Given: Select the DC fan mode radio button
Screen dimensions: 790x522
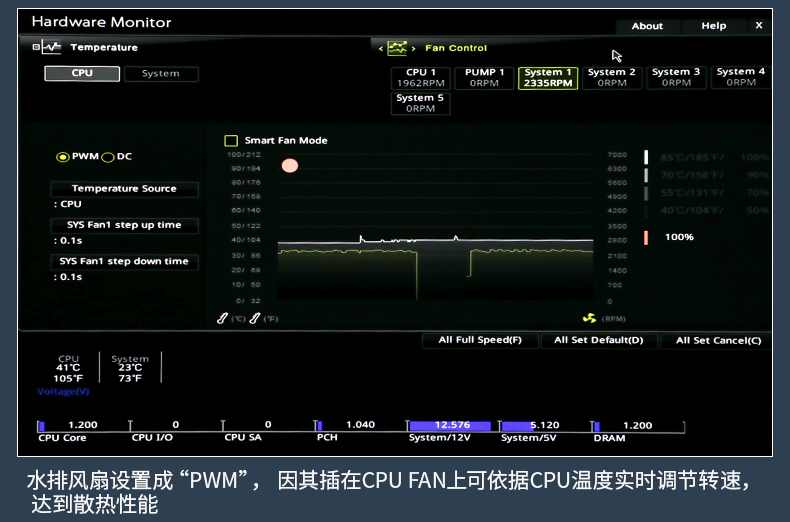Looking at the screenshot, I should pyautogui.click(x=108, y=157).
